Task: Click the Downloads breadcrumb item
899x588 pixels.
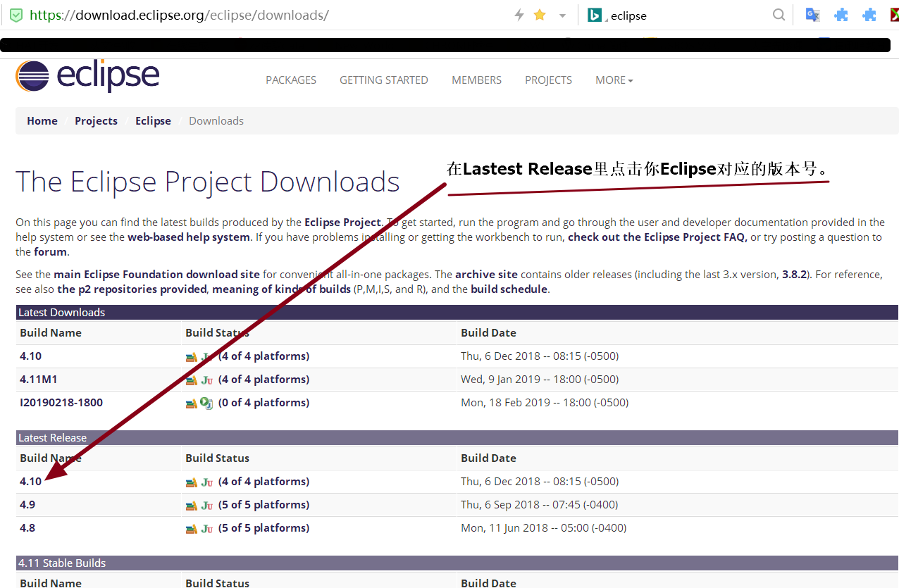Action: (x=216, y=120)
